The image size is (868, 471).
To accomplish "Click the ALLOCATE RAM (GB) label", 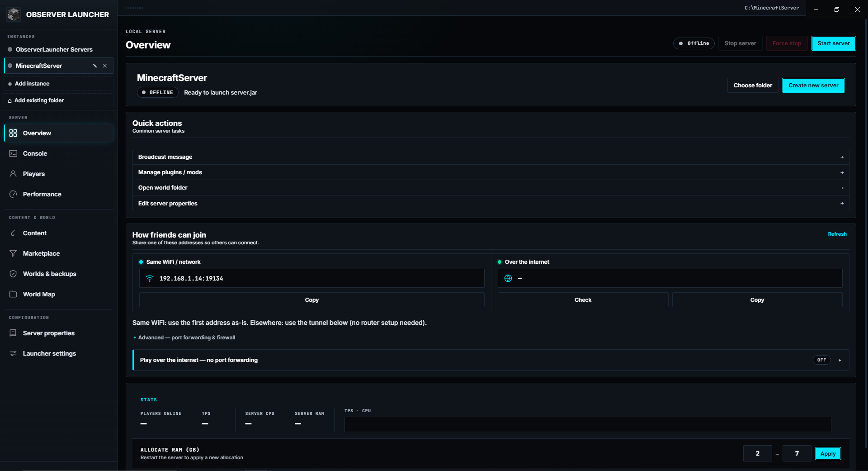I will [x=170, y=450].
